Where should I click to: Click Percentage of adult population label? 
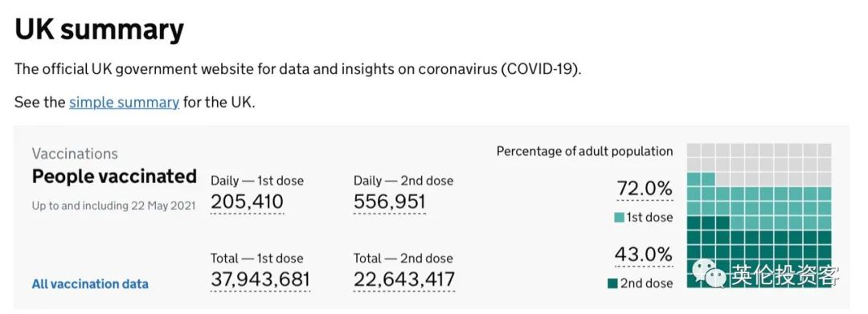click(x=584, y=152)
